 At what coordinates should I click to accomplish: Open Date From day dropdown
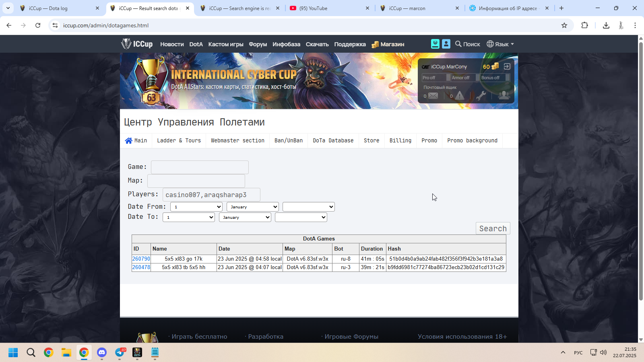click(x=196, y=207)
